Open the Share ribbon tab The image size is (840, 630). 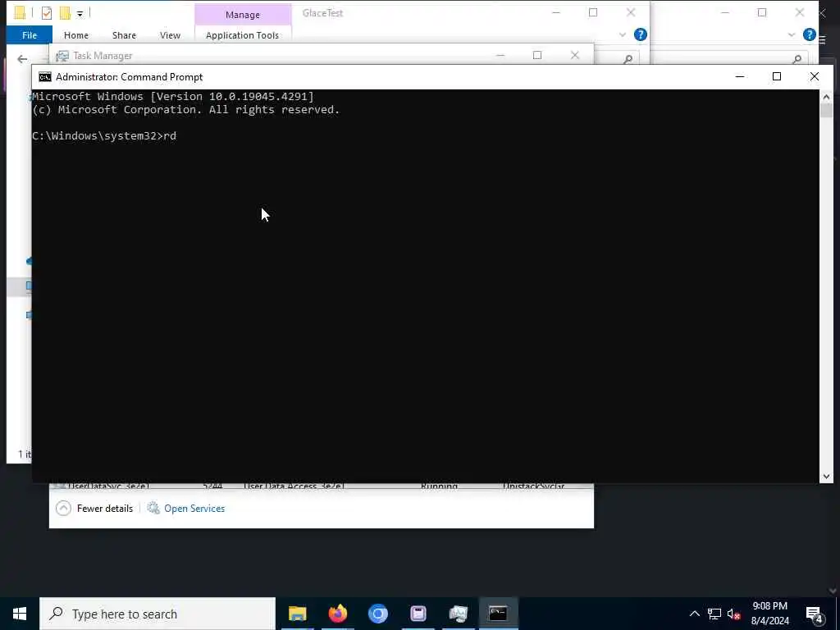tap(124, 35)
